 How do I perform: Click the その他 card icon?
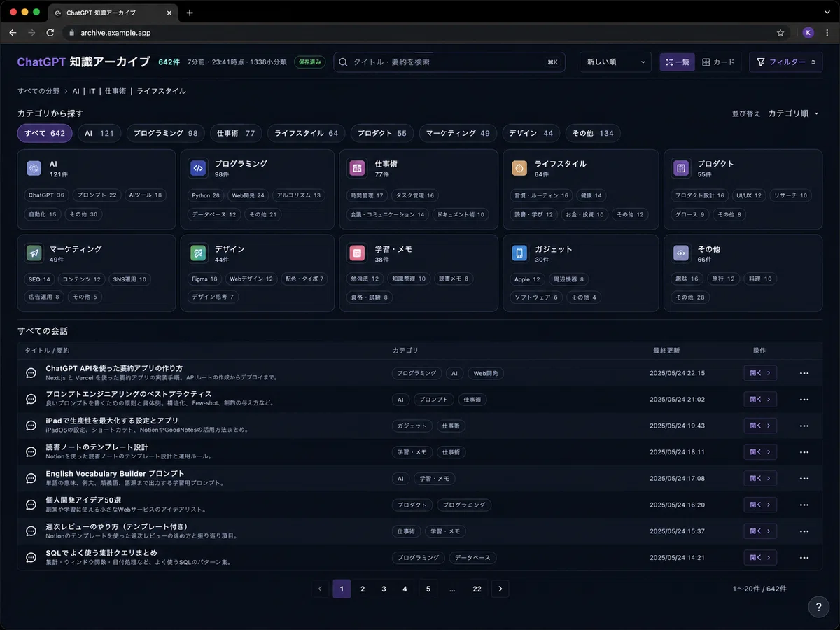[x=680, y=253]
